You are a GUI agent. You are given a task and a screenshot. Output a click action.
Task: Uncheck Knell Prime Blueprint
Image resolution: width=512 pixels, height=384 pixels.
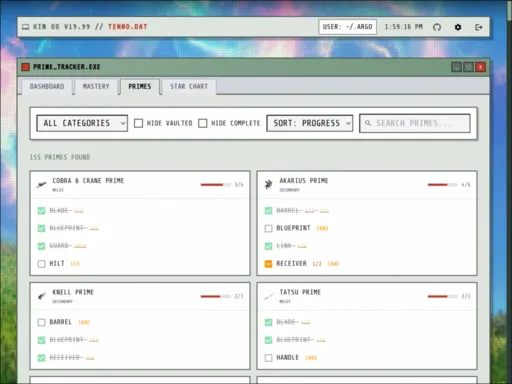[41, 340]
